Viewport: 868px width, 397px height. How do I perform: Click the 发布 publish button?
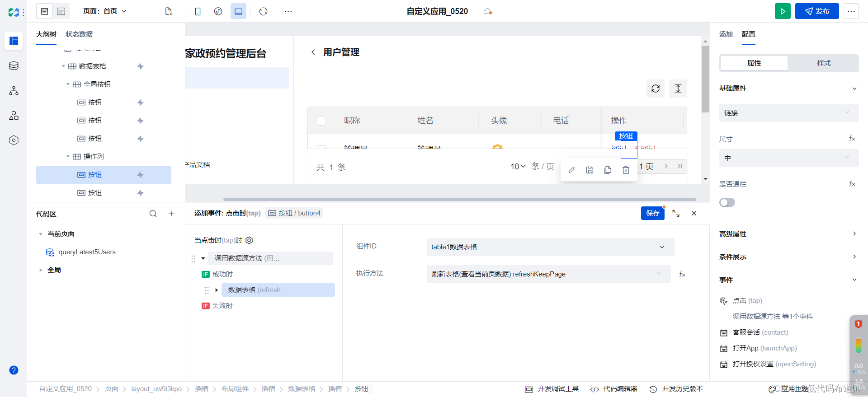(x=817, y=11)
